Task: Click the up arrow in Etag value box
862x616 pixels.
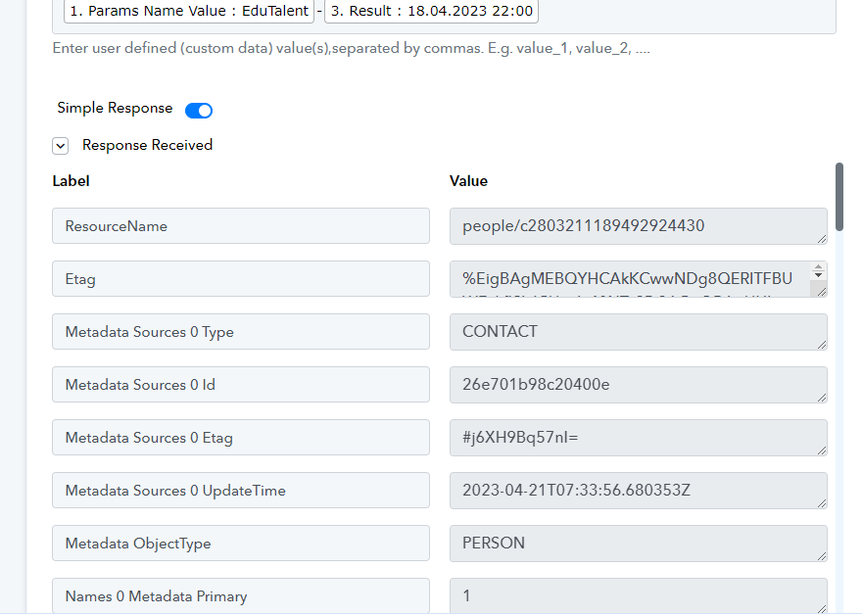Action: pos(819,270)
